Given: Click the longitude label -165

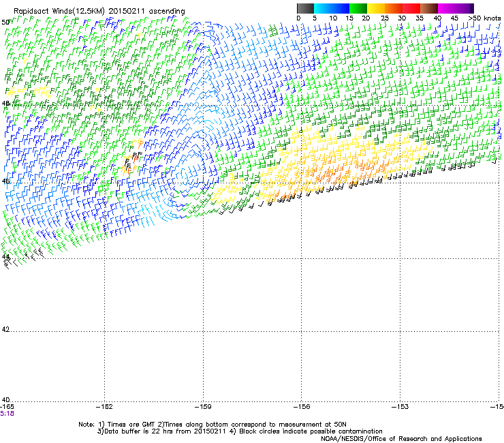Looking at the screenshot, I should [7, 407].
